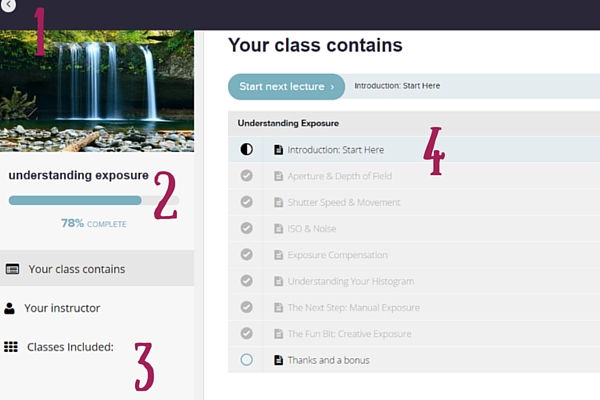Toggle completed check for The Next Step lecture

point(246,307)
